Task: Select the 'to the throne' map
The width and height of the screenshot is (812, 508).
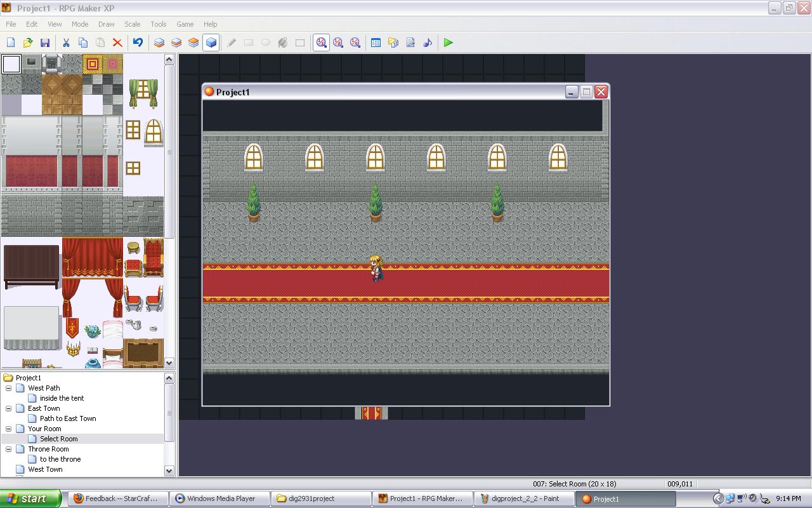Action: tap(60, 459)
